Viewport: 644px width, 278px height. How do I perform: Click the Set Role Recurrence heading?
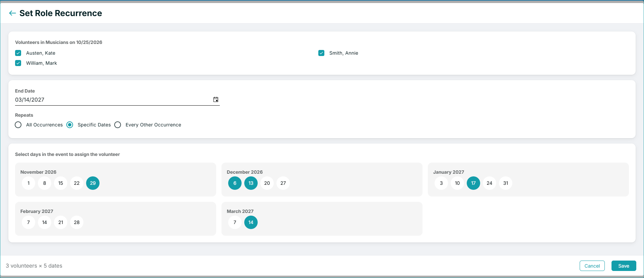[61, 13]
